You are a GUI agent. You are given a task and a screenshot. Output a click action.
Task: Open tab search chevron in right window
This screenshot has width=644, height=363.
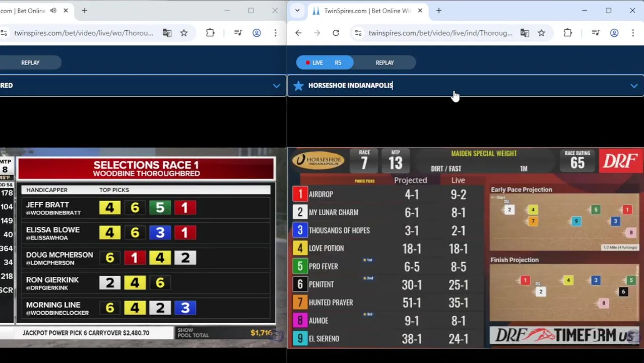(x=297, y=11)
